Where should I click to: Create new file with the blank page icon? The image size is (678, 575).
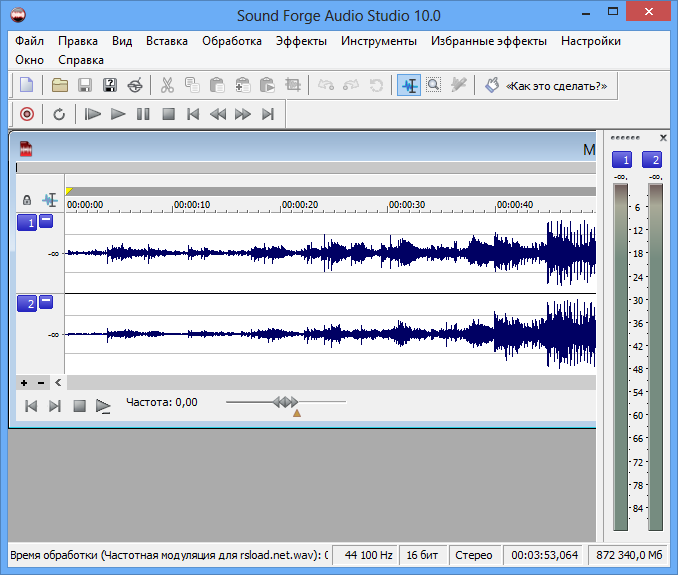[x=27, y=86]
